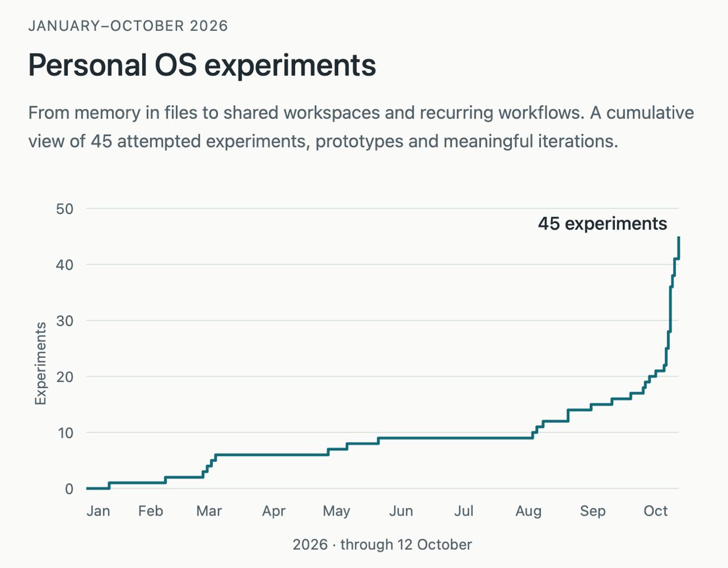Click the 'Experiments' y-axis label
Viewport: 728px width, 568px height.
coord(40,364)
